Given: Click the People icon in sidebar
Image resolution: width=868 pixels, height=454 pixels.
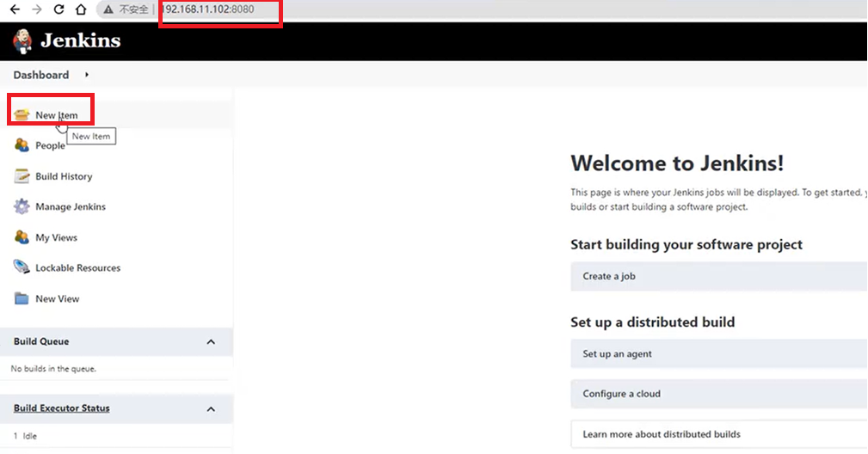Looking at the screenshot, I should (22, 144).
